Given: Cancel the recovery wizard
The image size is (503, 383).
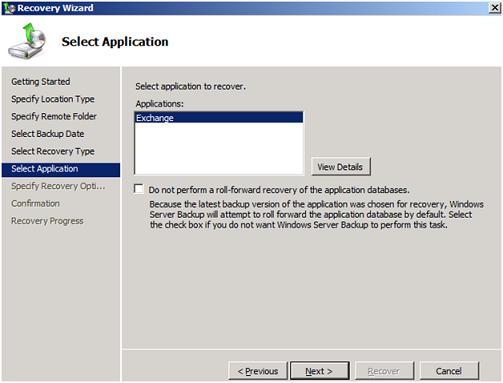Looking at the screenshot, I should pyautogui.click(x=449, y=371).
